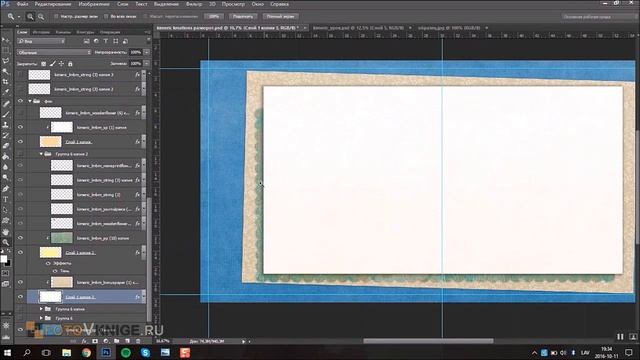Click the Полный экран button
The height and width of the screenshot is (360, 640).
(x=280, y=17)
